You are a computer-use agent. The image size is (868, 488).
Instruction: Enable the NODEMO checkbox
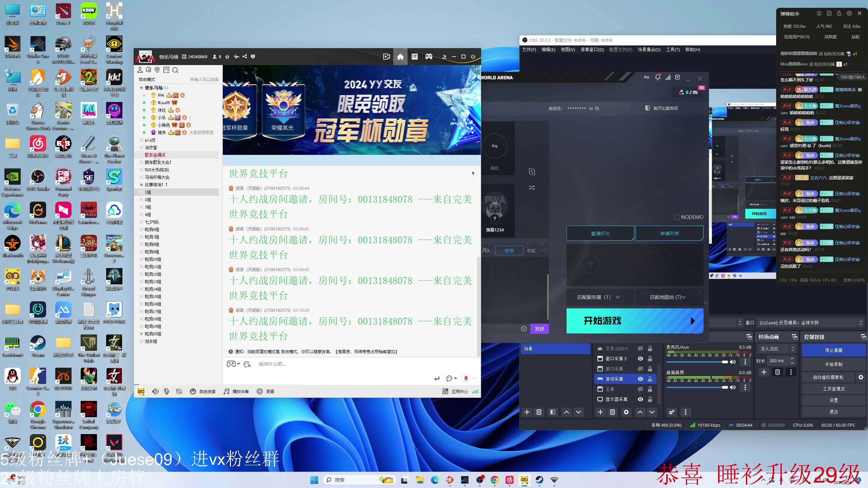click(677, 217)
